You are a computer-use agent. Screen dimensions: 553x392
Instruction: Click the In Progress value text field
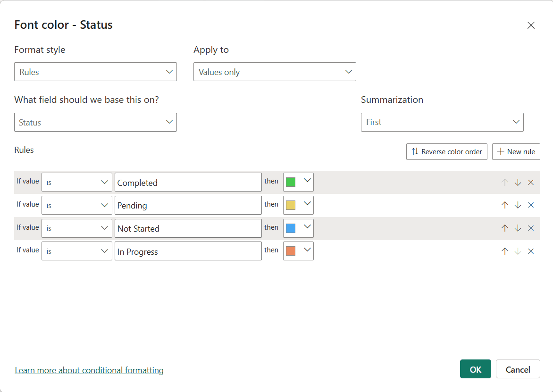[188, 251]
